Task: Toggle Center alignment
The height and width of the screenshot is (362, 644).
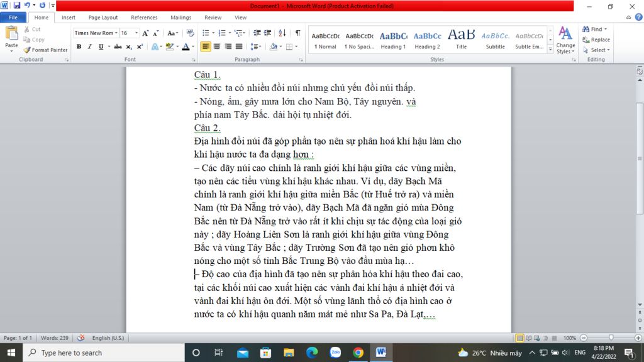Action: [x=217, y=47]
